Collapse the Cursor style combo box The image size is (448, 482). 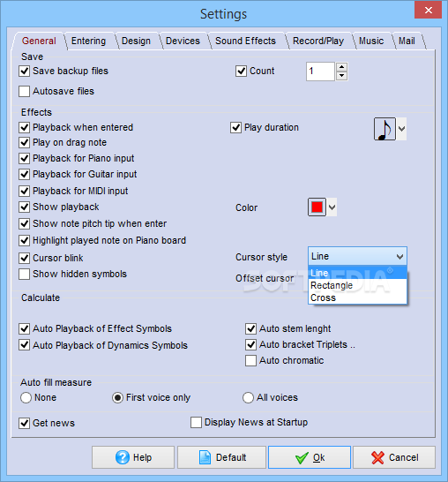399,256
